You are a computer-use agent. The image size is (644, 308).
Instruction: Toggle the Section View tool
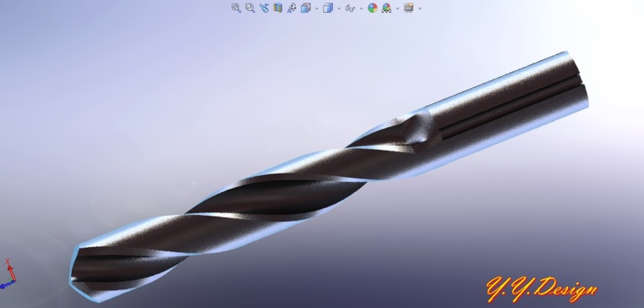[278, 8]
